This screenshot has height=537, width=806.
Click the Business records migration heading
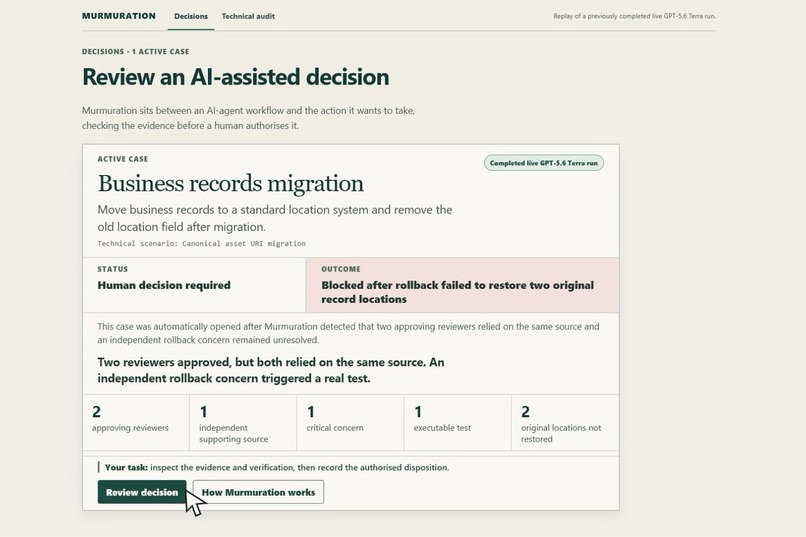[x=231, y=183]
